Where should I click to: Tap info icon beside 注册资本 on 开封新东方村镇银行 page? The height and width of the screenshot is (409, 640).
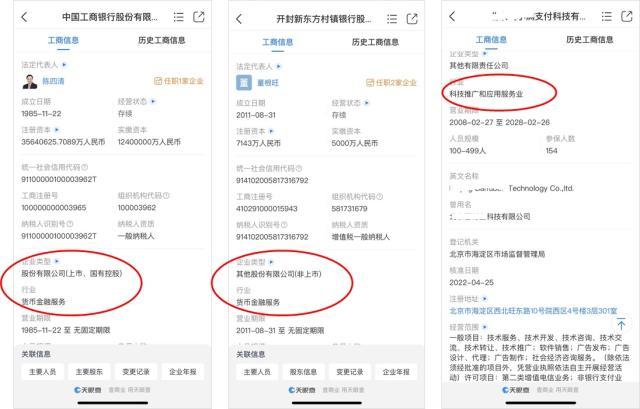coord(271,131)
